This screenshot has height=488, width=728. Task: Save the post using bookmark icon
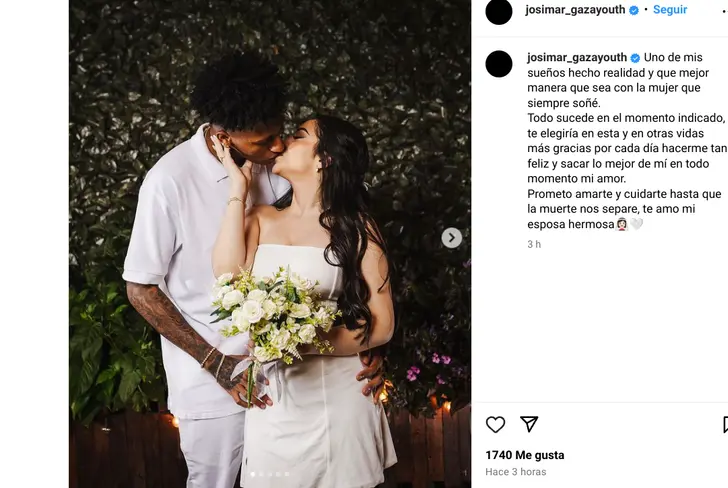(725, 424)
